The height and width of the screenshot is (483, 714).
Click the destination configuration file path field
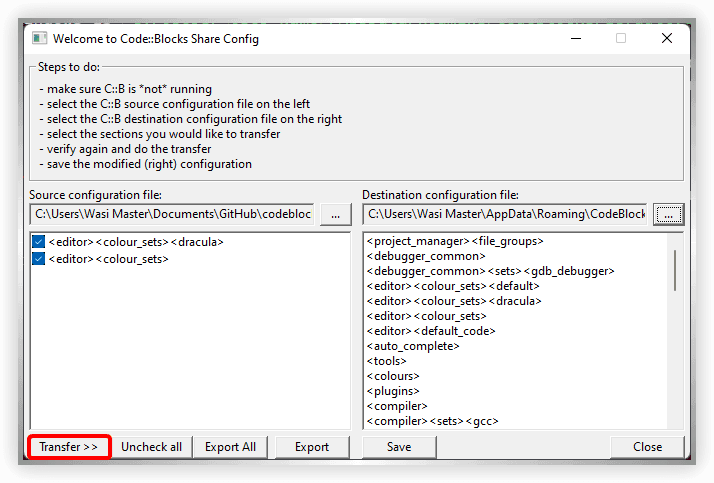pyautogui.click(x=505, y=214)
